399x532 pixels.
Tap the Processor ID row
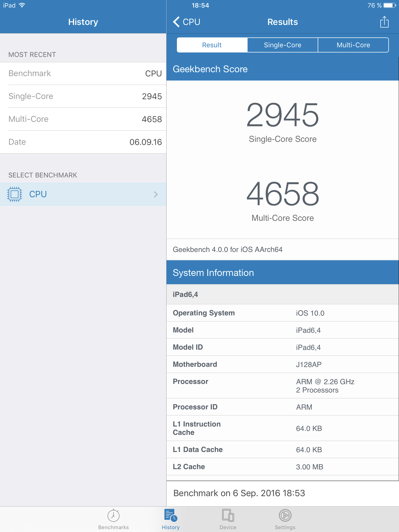pyautogui.click(x=283, y=407)
